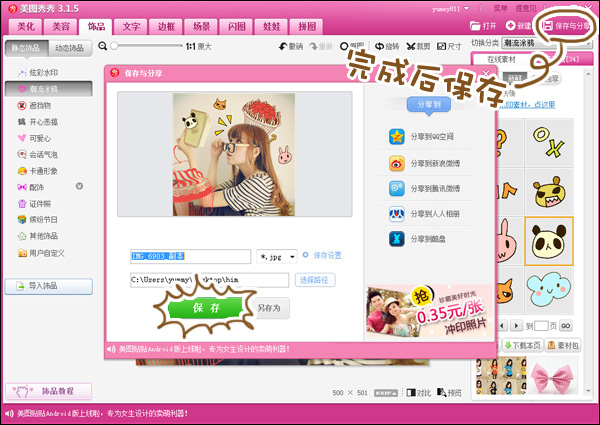Screen dimensions: 600x425
Task: Switch to 动态饰品 toggle tab
Action: tap(70, 48)
